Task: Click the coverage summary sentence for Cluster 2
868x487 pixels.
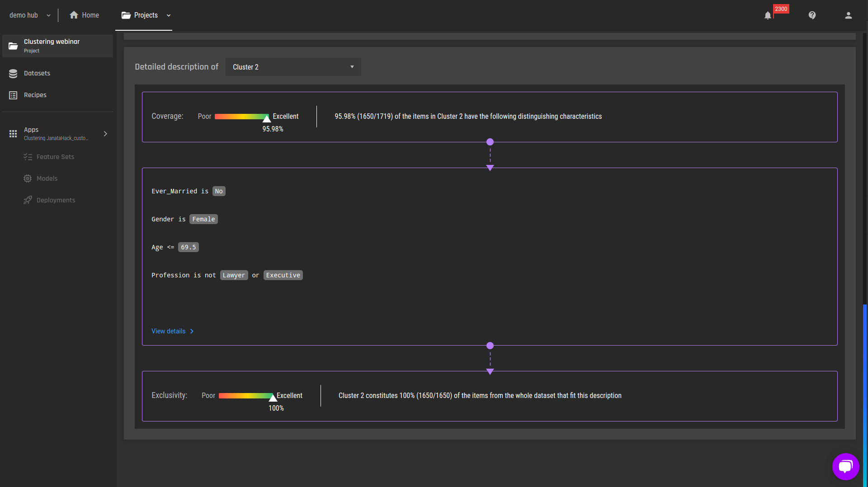Action: tap(468, 117)
